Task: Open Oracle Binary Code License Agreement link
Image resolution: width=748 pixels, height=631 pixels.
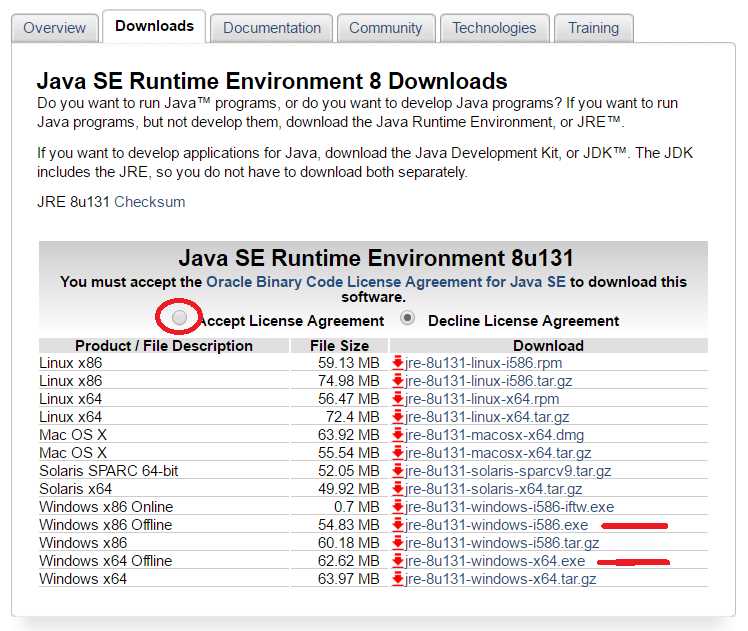Action: pyautogui.click(x=386, y=282)
